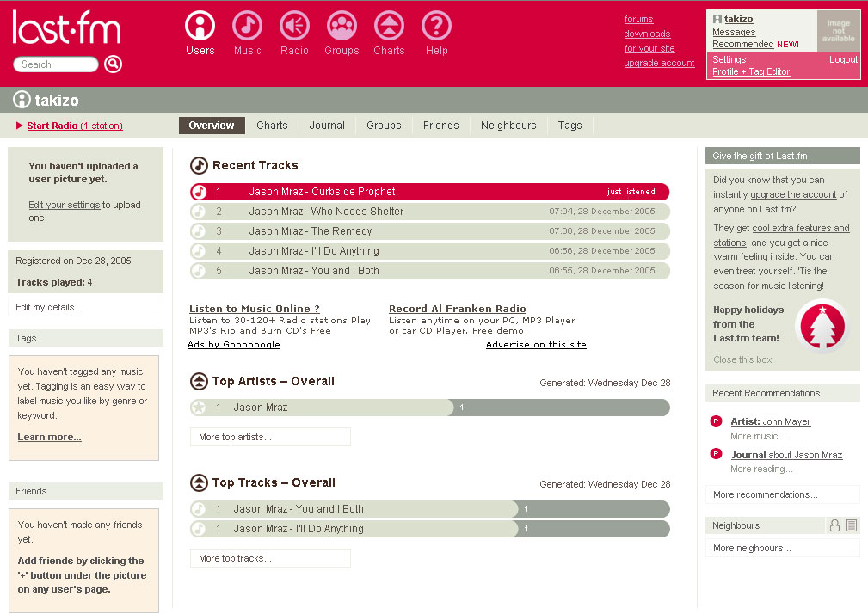This screenshot has height=614, width=868.
Task: Click the holiday tree badge icon
Action: click(x=822, y=327)
